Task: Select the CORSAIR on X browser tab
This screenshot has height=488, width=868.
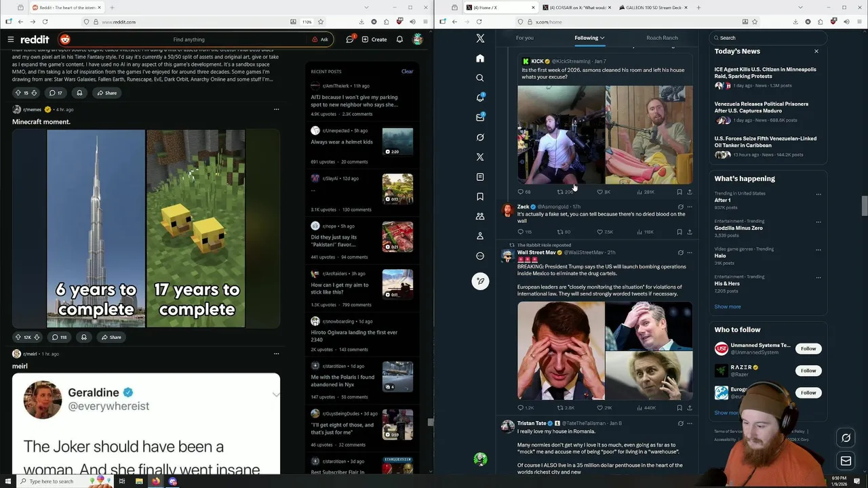Action: 577,7
